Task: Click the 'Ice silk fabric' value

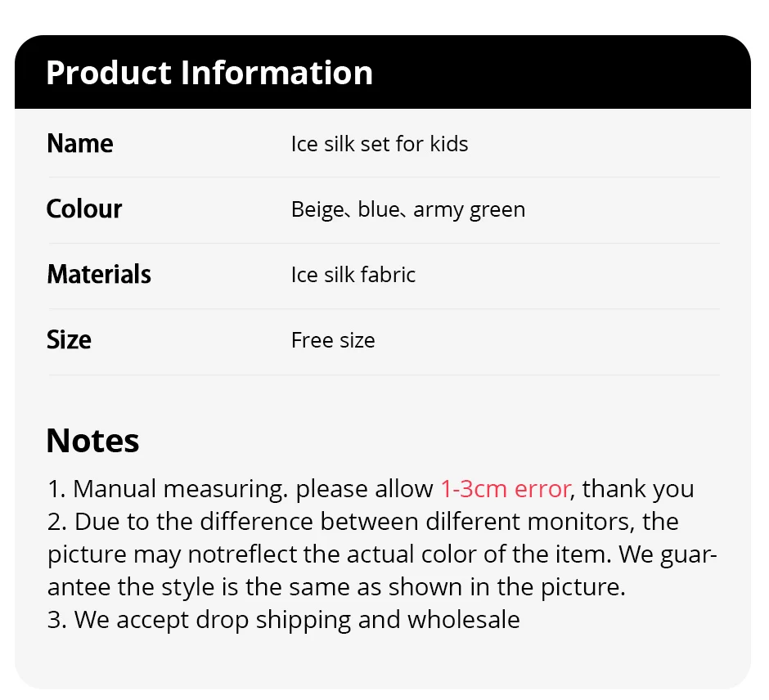Action: (x=353, y=275)
